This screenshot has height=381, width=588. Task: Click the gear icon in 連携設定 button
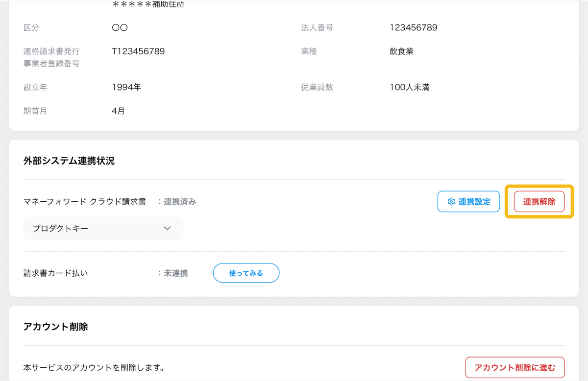pos(451,202)
